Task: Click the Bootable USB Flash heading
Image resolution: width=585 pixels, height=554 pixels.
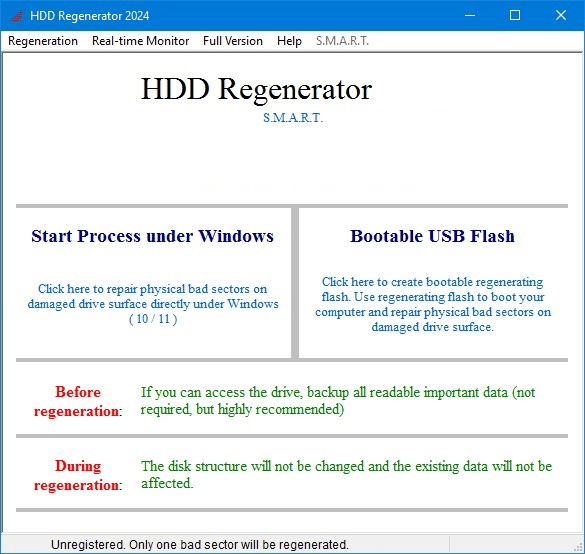Action: [x=432, y=236]
